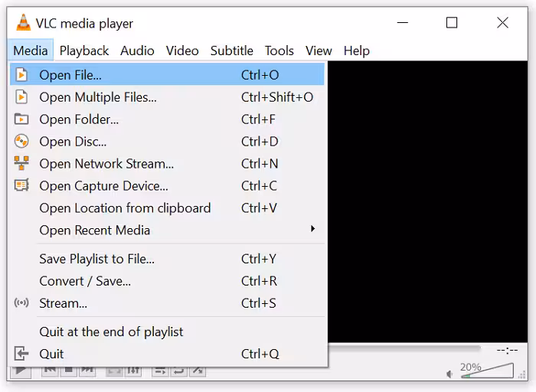Click Open Location from clipboard
536x392 pixels.
pos(167,208)
